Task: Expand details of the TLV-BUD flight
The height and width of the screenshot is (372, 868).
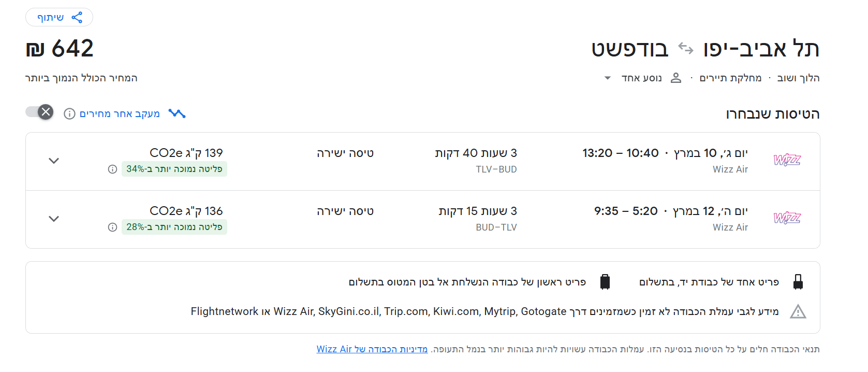Action: [53, 161]
